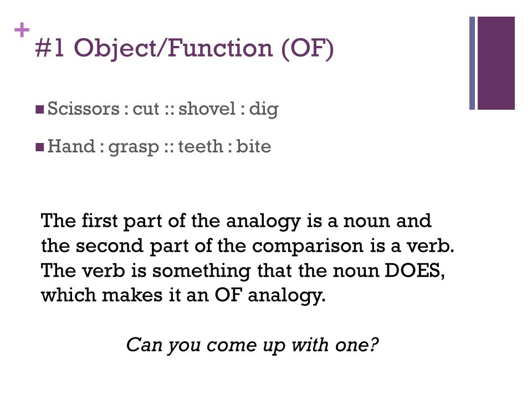532x399 pixels.
Task: Click the '#1' in the slide title
Action: click(x=49, y=48)
